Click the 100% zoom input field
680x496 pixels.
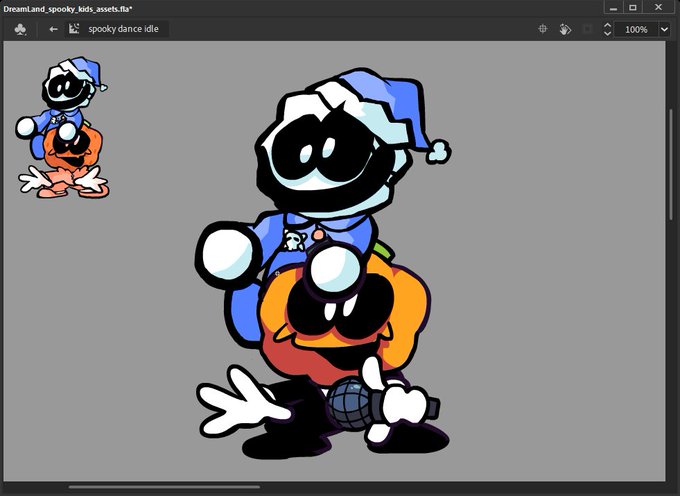coord(636,29)
